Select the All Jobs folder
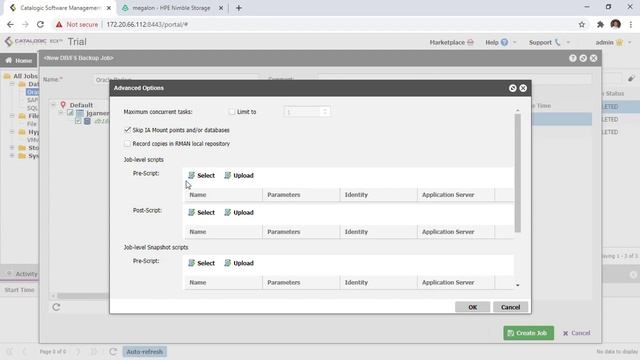Screen dimensions: 640x360 pos(21,76)
